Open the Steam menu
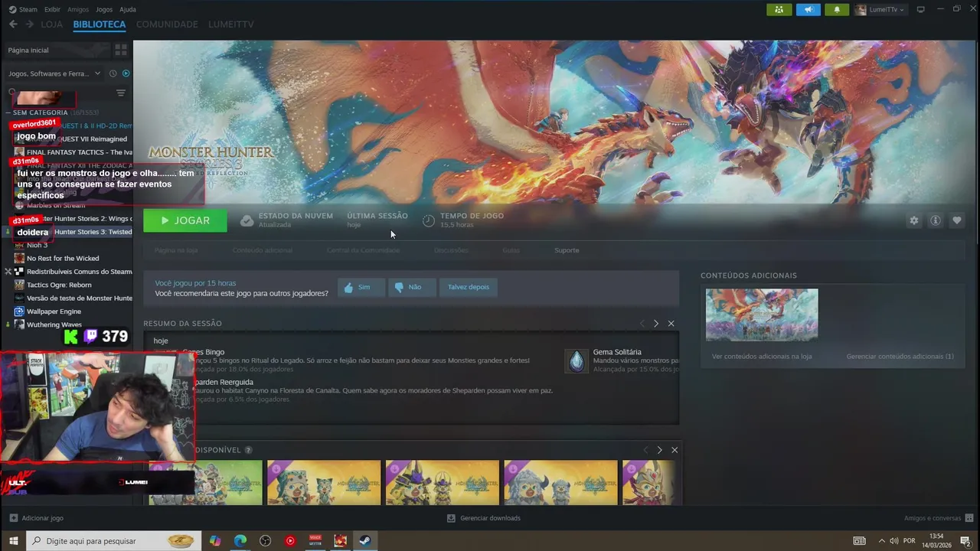The height and width of the screenshot is (551, 980). [x=23, y=9]
